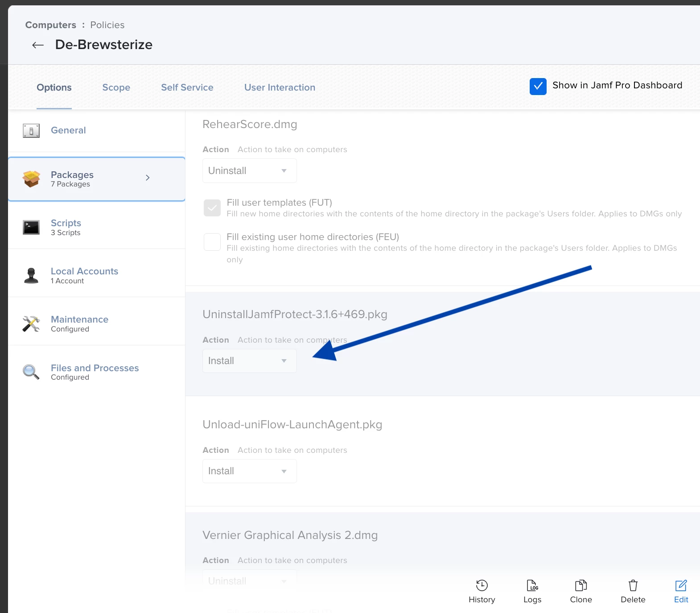Open the Files and Processes payload link
Viewport: 700px width, 613px height.
tap(95, 368)
